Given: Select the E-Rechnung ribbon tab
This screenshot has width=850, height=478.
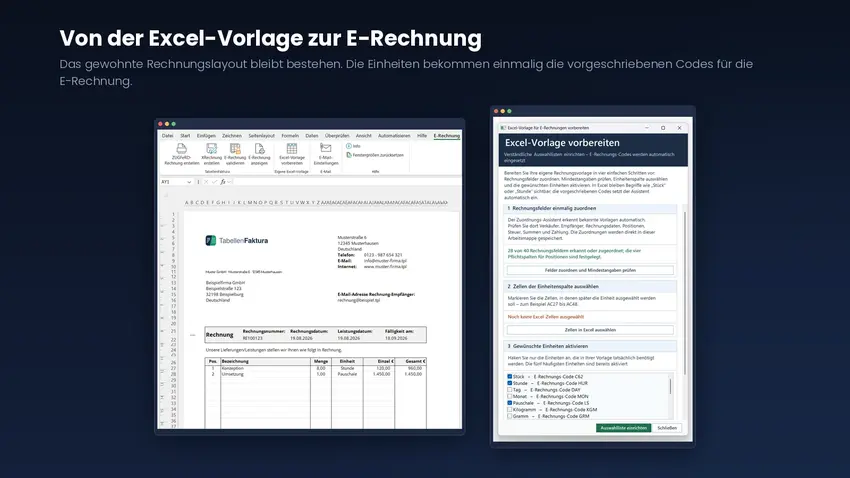Looking at the screenshot, I should point(447,136).
